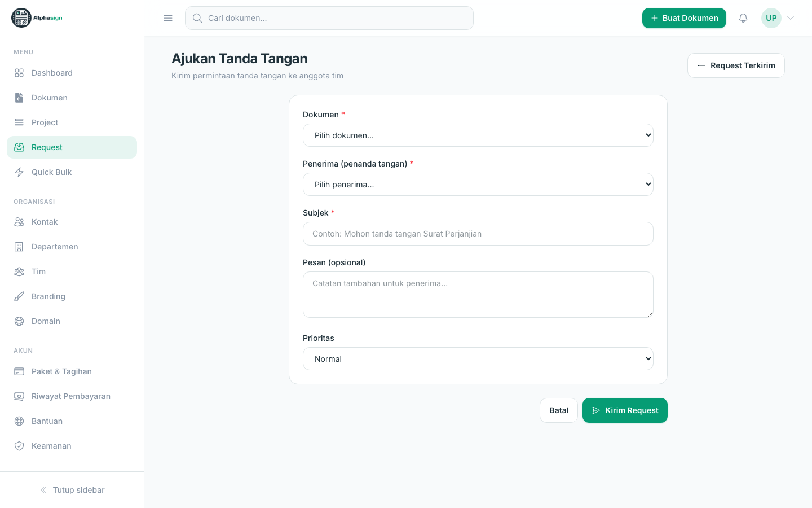Focus the Pesan (opsional) textarea
Image resolution: width=812 pixels, height=508 pixels.
tap(478, 295)
